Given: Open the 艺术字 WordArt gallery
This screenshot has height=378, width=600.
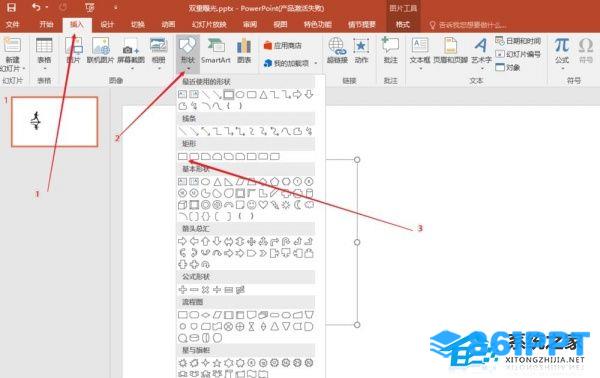Looking at the screenshot, I should (x=481, y=54).
